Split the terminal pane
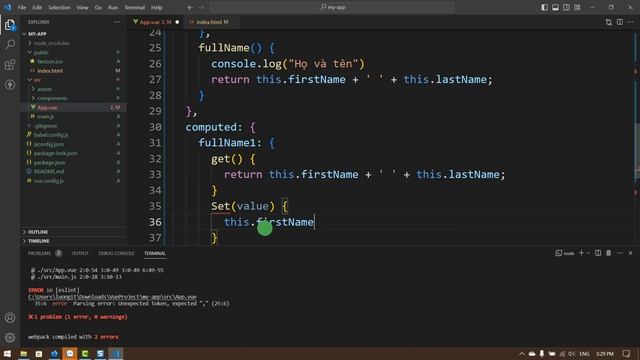This screenshot has height=360, width=640. pos(598,253)
